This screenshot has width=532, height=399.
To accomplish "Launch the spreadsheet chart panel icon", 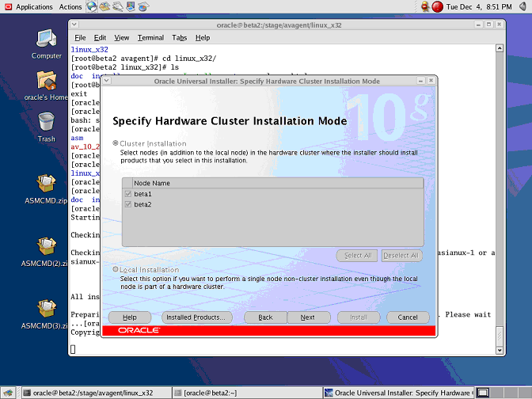I will pyautogui.click(x=143, y=6).
